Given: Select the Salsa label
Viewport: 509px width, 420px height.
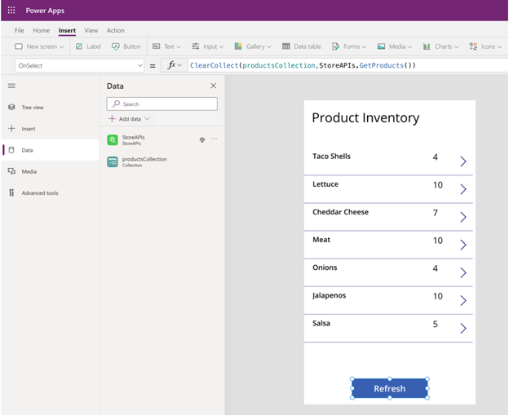Looking at the screenshot, I should (321, 323).
